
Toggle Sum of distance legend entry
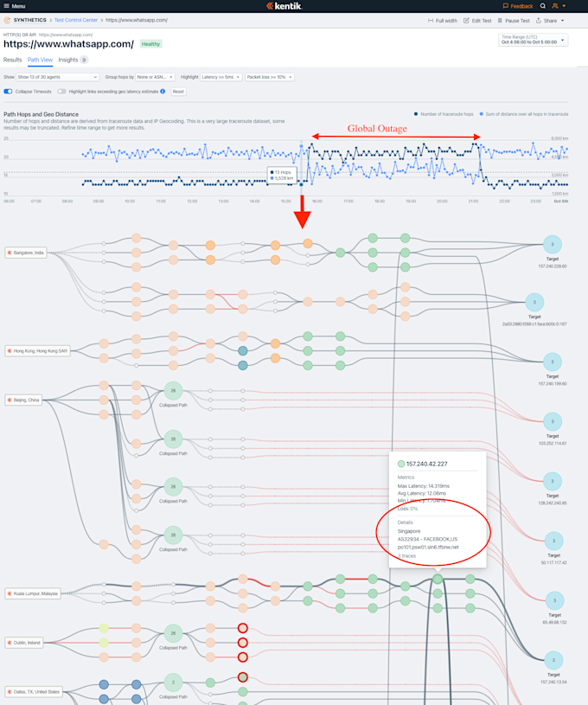[524, 114]
